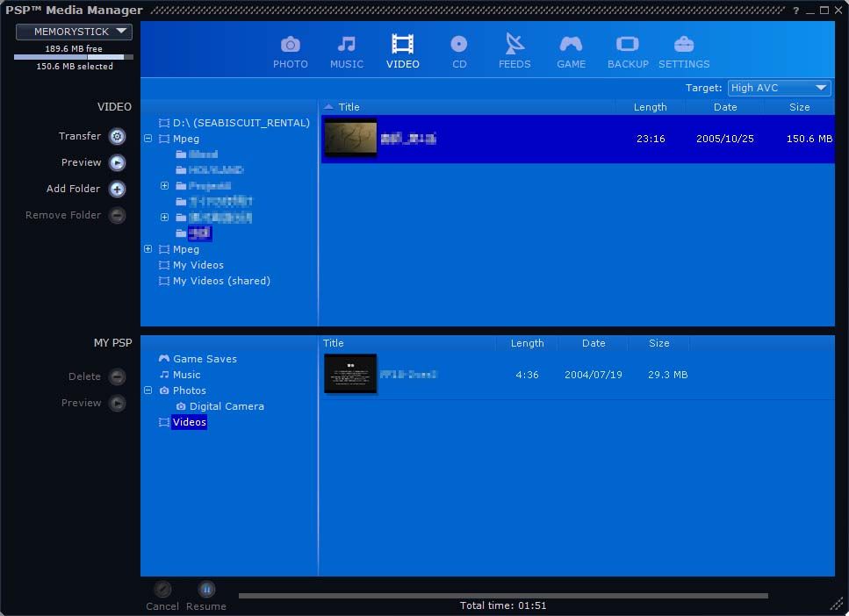Select My Videos (shared) folder
The width and height of the screenshot is (849, 616).
pos(221,281)
